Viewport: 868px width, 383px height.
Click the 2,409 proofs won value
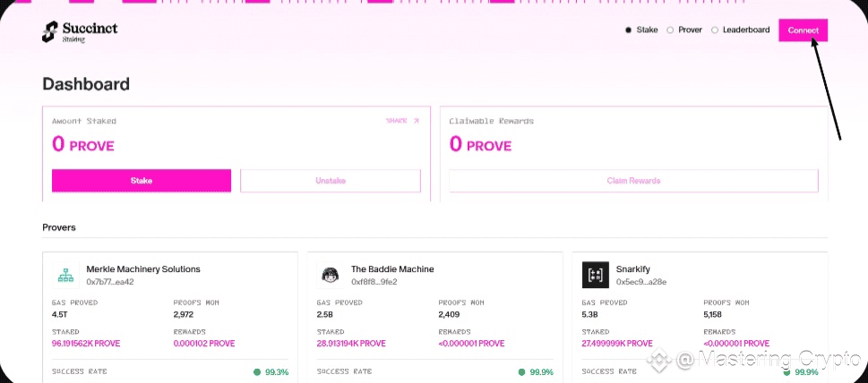point(449,314)
